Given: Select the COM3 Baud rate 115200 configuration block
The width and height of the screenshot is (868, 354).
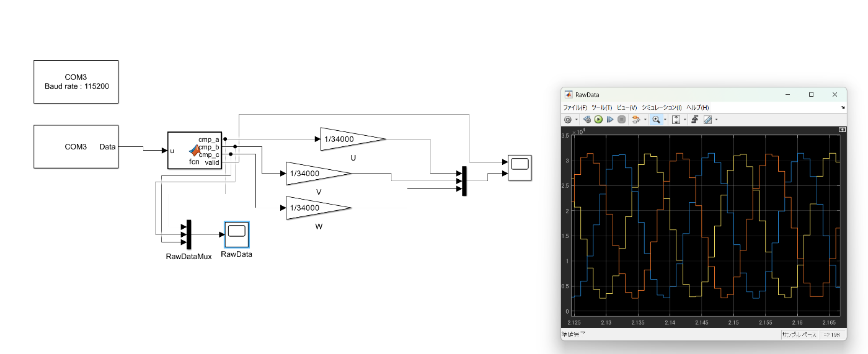Looking at the screenshot, I should [x=76, y=81].
